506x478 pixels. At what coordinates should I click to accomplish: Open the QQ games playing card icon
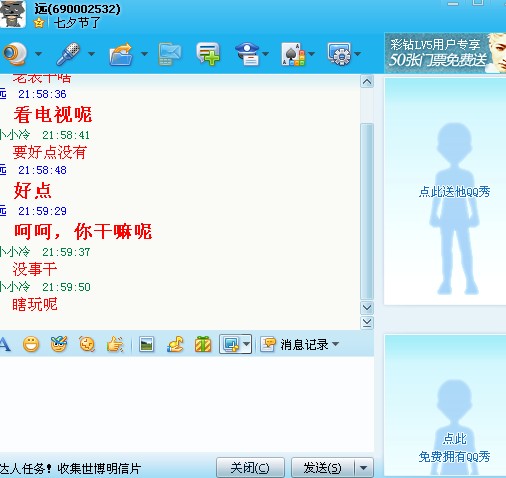pos(293,54)
